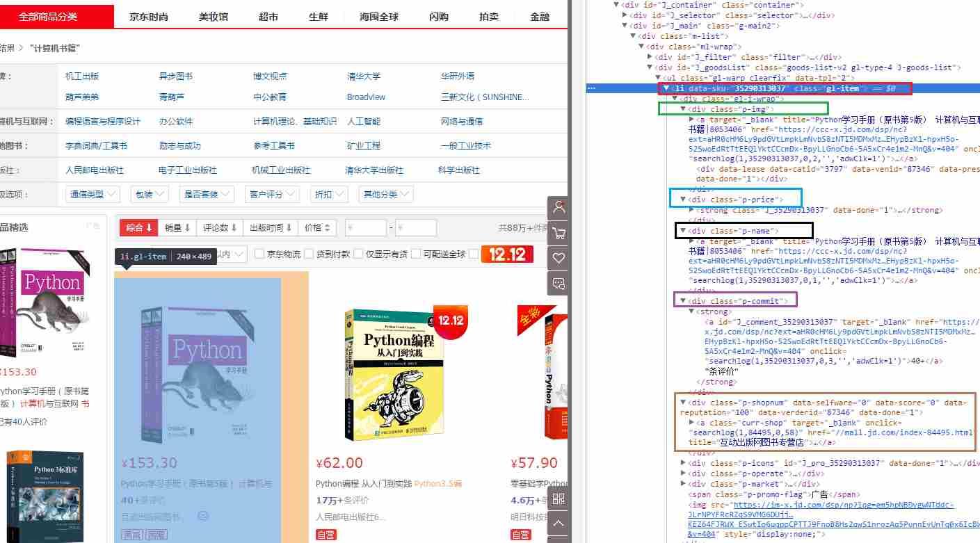Open the shopping cart sidebar icon

click(x=558, y=233)
